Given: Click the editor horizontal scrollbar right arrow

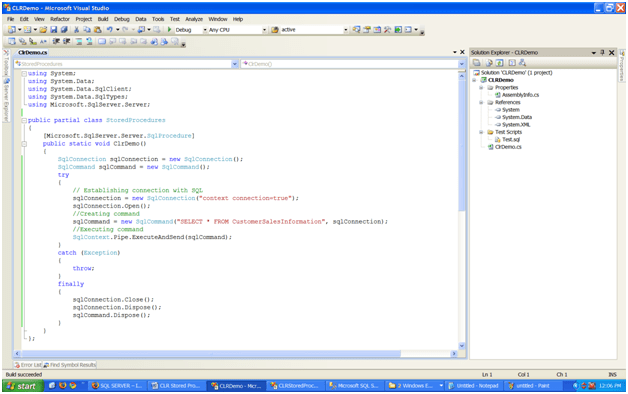Looking at the screenshot, I should [x=454, y=354].
